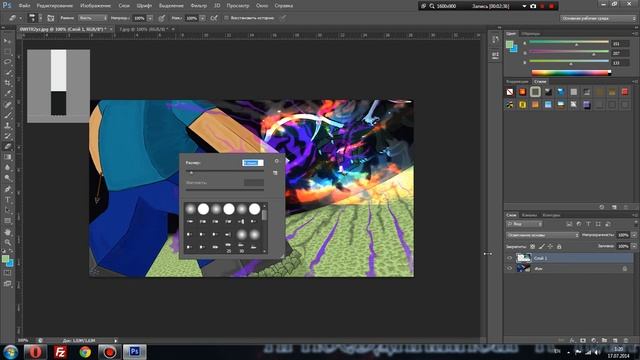Open the Изображение menu
Viewport: 640px width, 360px height.
coord(96,6)
